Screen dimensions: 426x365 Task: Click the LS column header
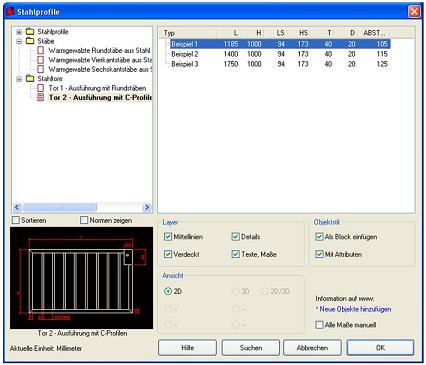point(276,33)
